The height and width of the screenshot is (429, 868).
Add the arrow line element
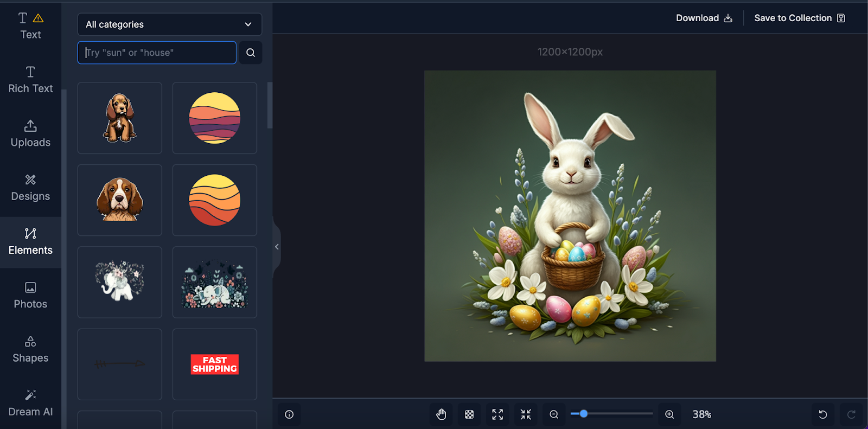click(120, 364)
